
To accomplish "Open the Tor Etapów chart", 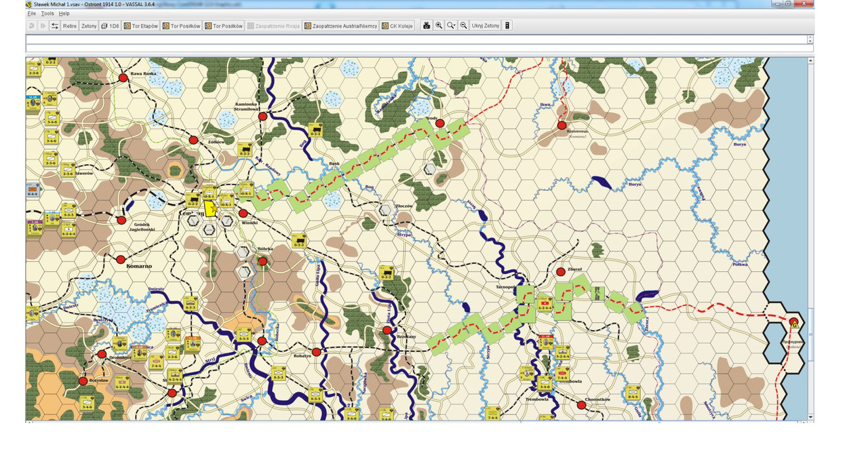I will [140, 26].
